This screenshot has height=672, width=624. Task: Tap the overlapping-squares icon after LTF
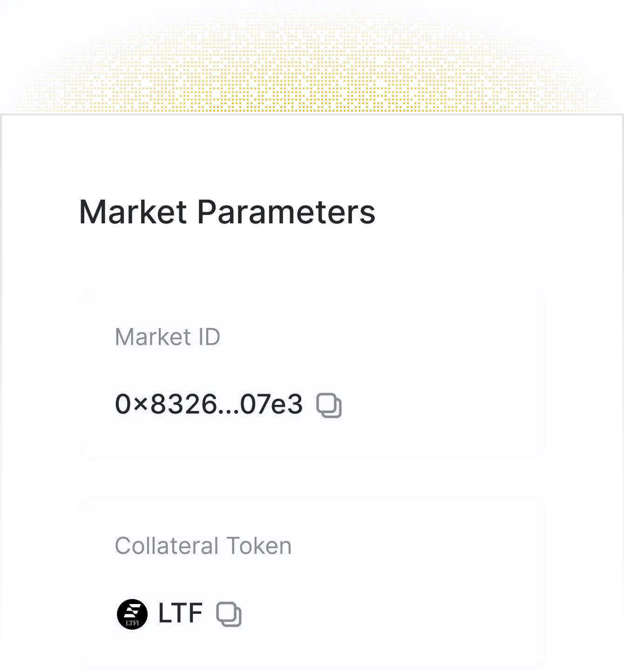(229, 614)
